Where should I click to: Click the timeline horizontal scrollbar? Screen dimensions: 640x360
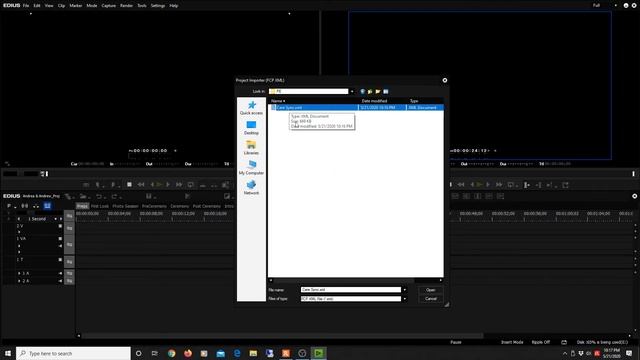click(x=282, y=336)
